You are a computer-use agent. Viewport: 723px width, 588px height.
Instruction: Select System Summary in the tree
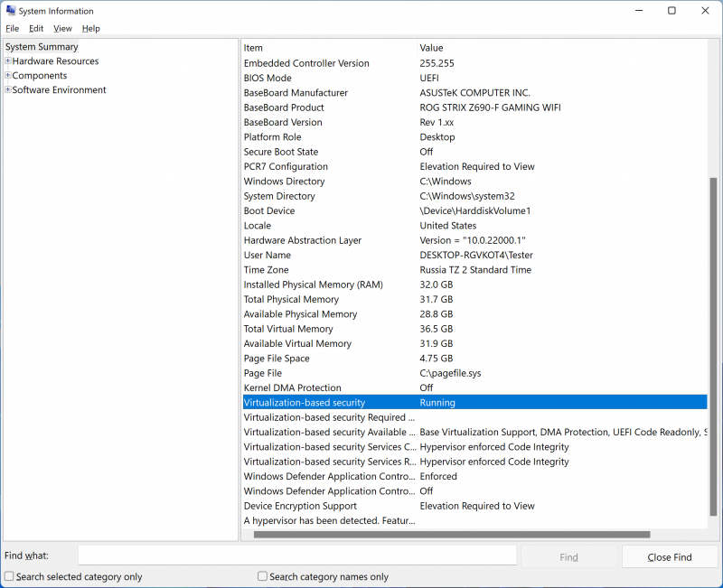42,47
